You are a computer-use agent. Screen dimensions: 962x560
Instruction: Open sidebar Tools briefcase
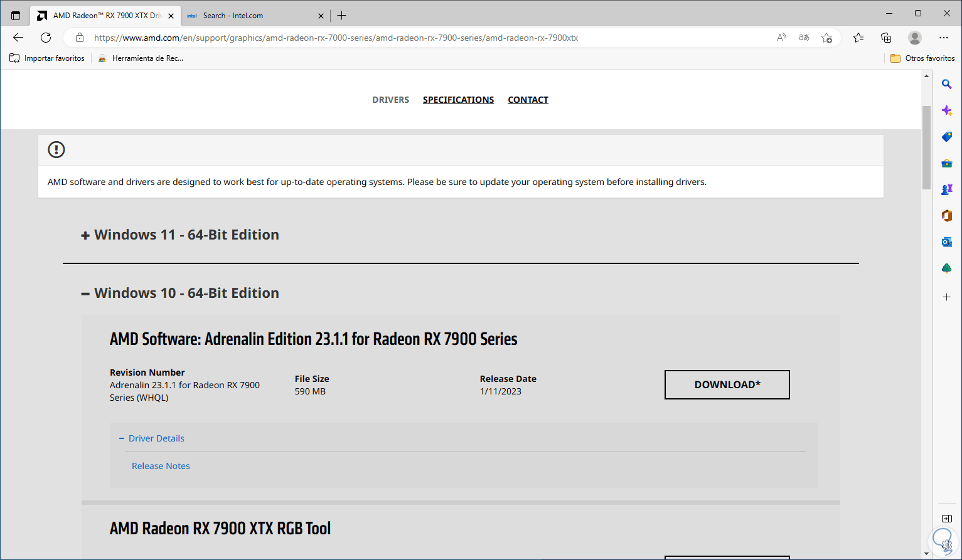(x=947, y=163)
